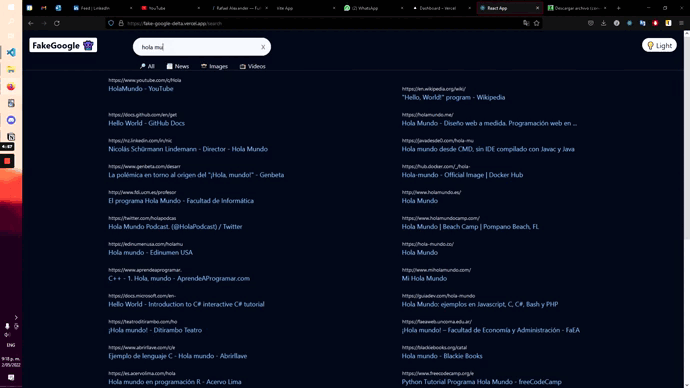690x388 pixels.
Task: Open the FaEA Facultad de Economía result
Action: pyautogui.click(x=491, y=330)
